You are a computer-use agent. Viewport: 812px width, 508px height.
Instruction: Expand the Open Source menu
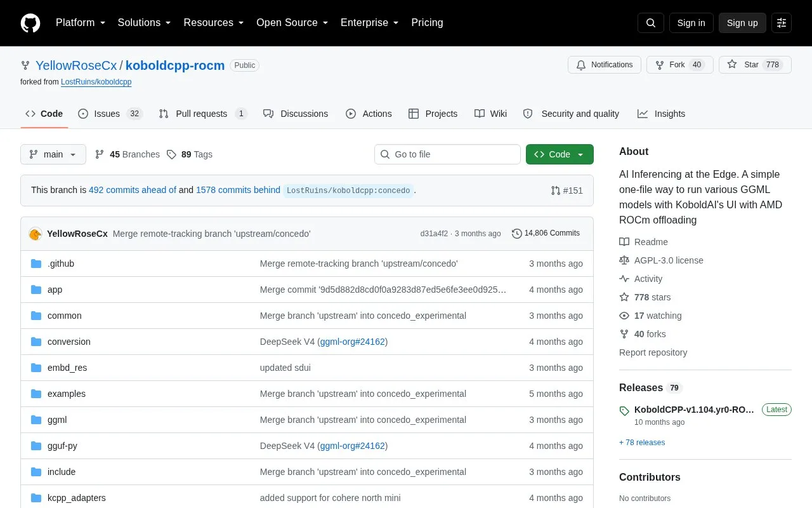(x=292, y=23)
